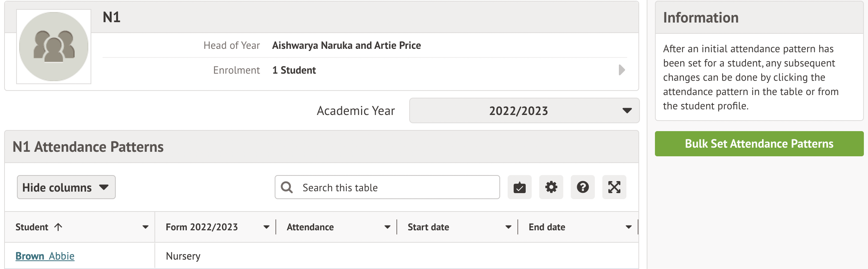Image resolution: width=868 pixels, height=269 pixels.
Task: Open the Student column dropdown arrow
Action: pos(145,227)
